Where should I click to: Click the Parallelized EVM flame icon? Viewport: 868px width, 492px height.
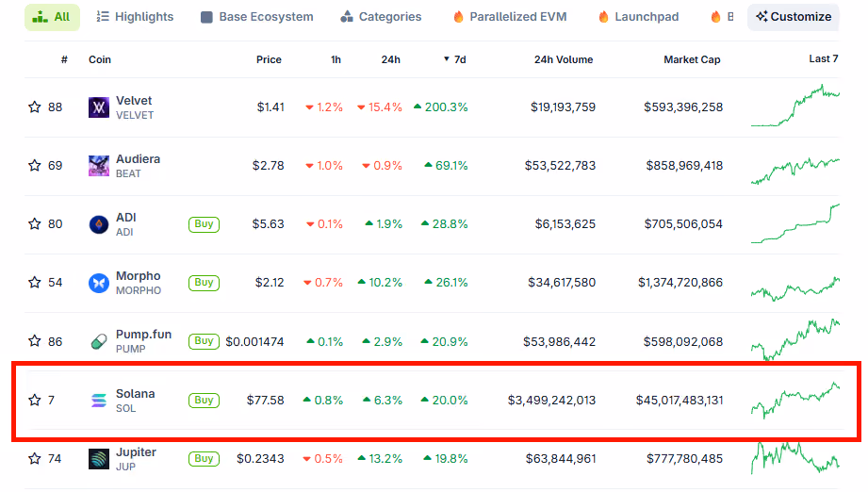(x=458, y=17)
